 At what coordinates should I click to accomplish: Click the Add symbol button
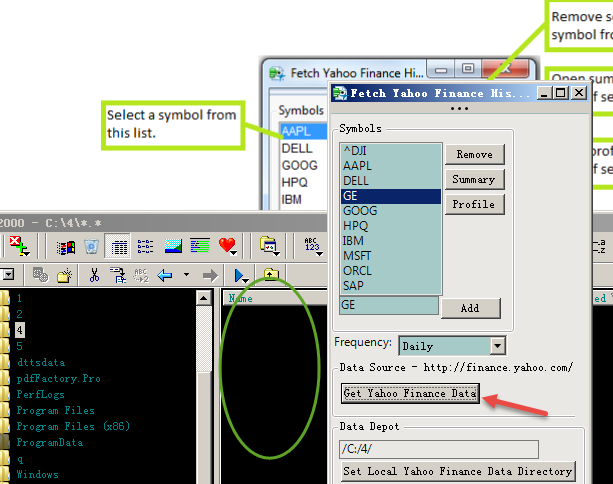click(470, 308)
